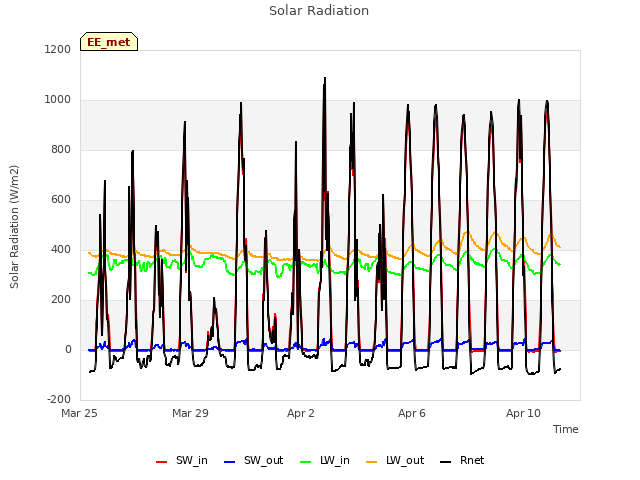Click the red SW_in legend swatch
This screenshot has width=640, height=480.
pyautogui.click(x=162, y=462)
